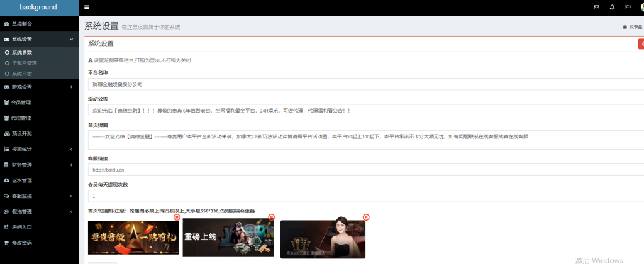Select 系统日志 submenu item

(22, 74)
